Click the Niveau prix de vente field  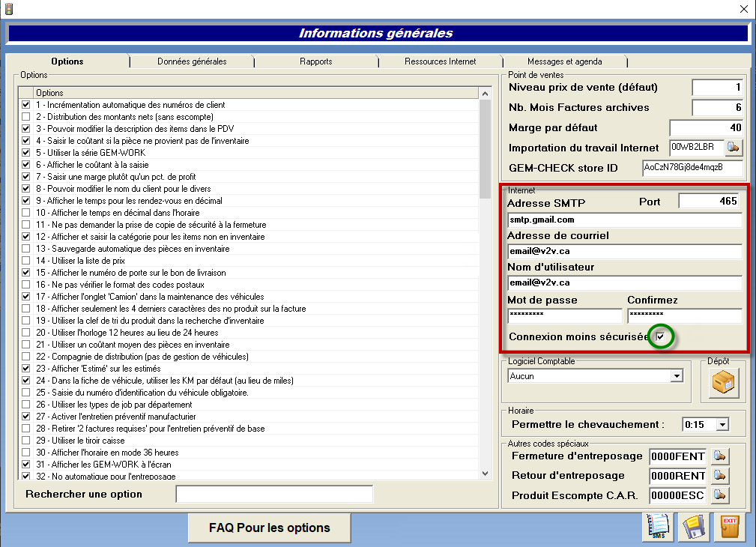tap(718, 88)
